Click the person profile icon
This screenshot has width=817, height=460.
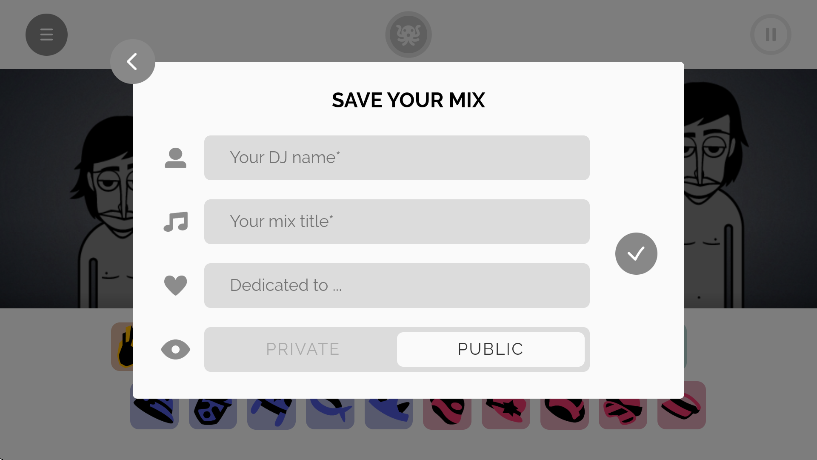click(x=175, y=158)
